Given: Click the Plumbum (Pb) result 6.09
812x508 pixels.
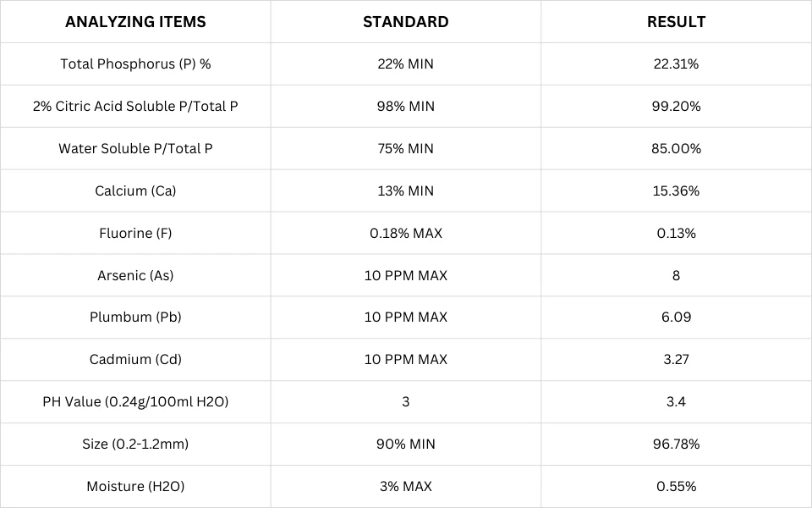Looking at the screenshot, I should tap(676, 317).
